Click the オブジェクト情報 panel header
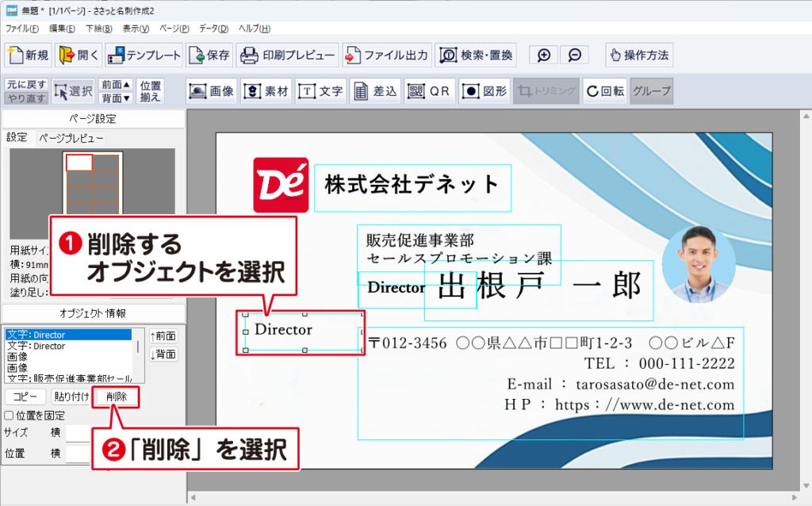 click(94, 313)
